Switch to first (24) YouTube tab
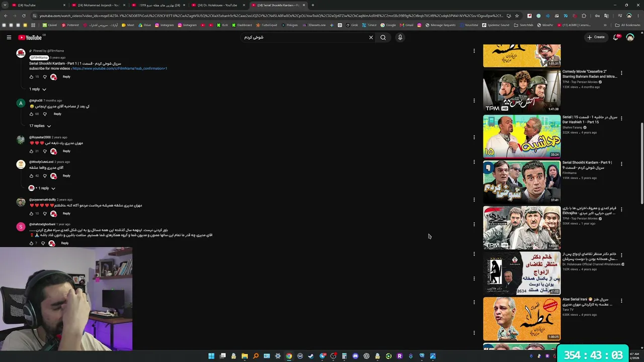Screen dimensions: 644x362 tap(38, 5)
